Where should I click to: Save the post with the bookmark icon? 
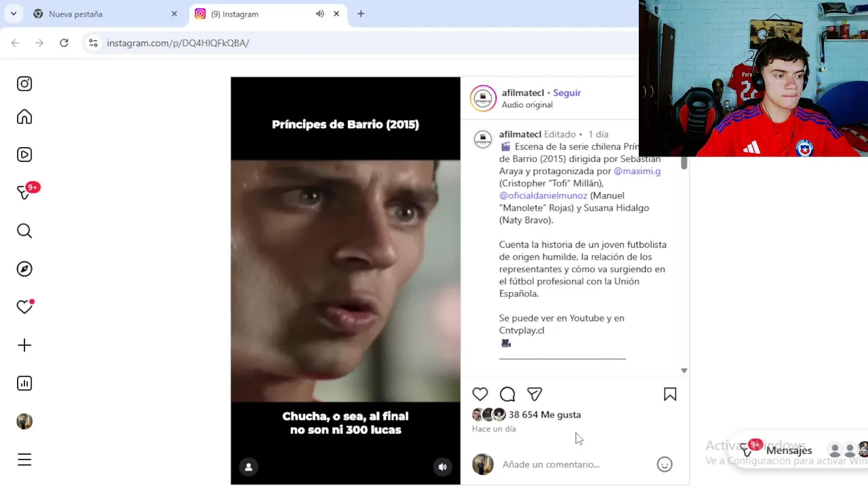tap(670, 394)
